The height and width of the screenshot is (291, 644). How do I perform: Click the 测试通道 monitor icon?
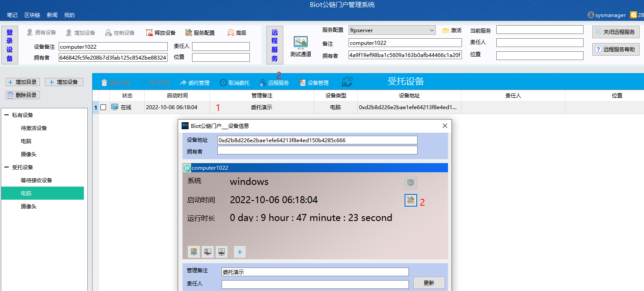click(x=300, y=43)
